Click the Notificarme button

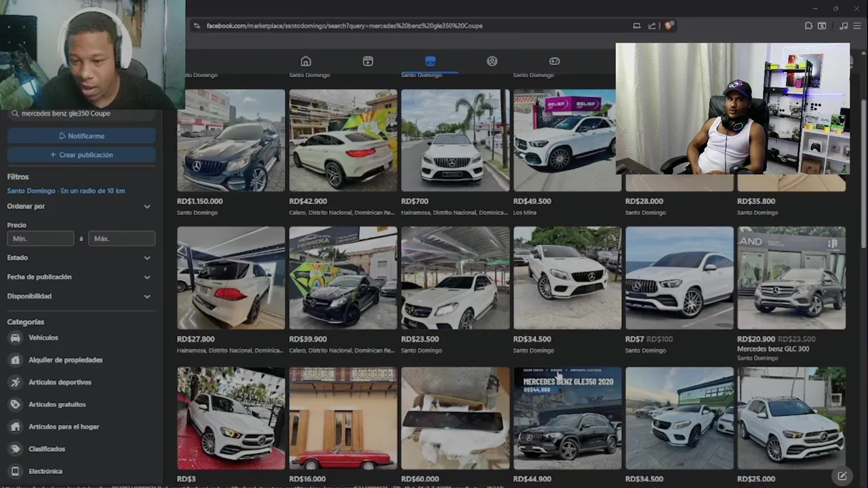pos(81,136)
